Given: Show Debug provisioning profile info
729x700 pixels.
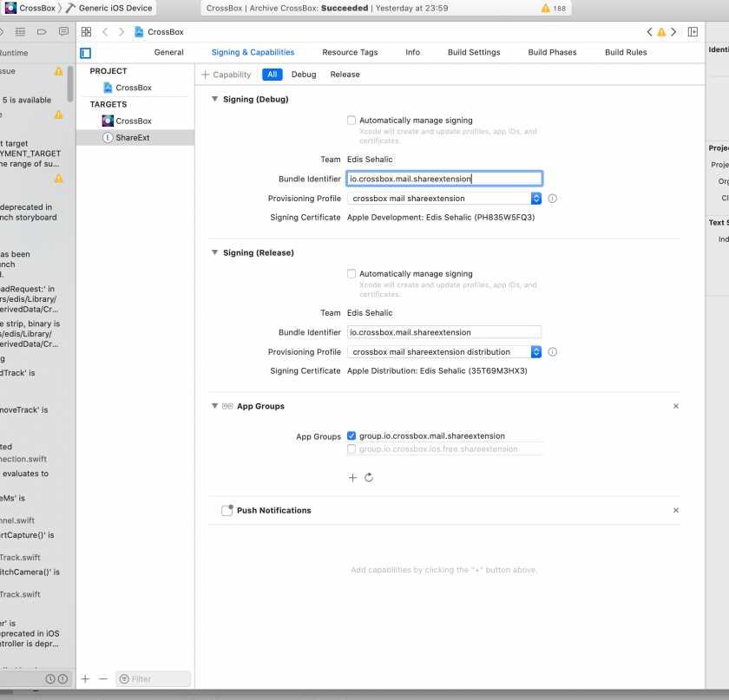Looking at the screenshot, I should tap(552, 199).
